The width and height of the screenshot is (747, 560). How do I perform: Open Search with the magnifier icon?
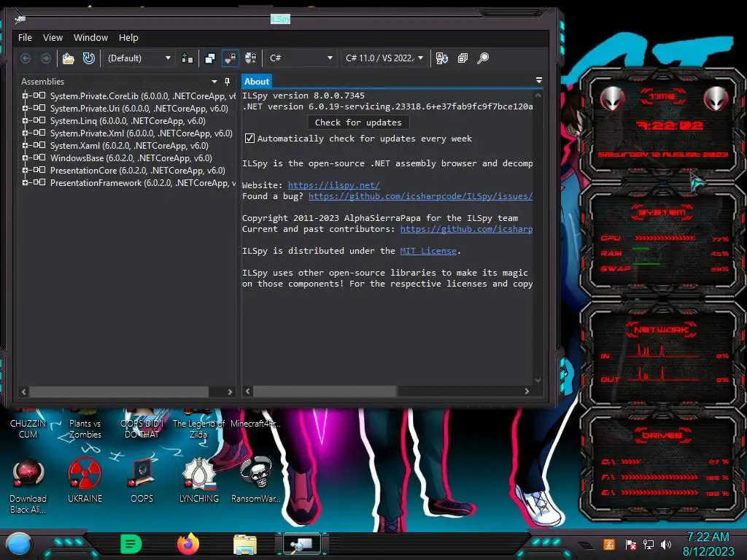pos(483,58)
